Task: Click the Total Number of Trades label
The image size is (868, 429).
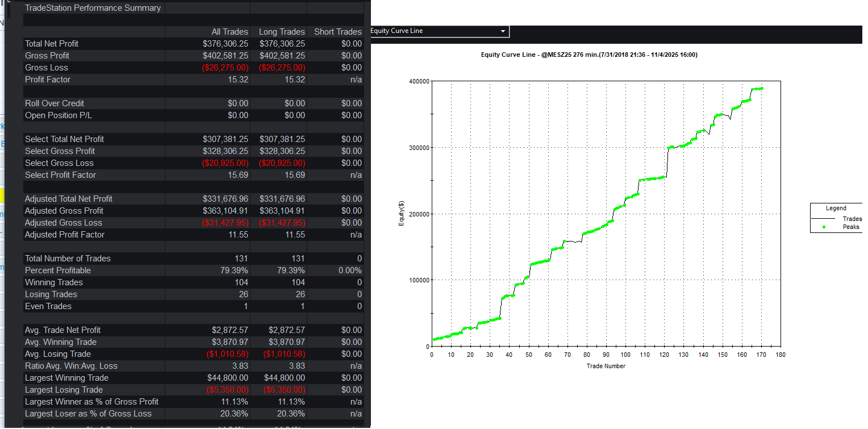Action: point(68,259)
